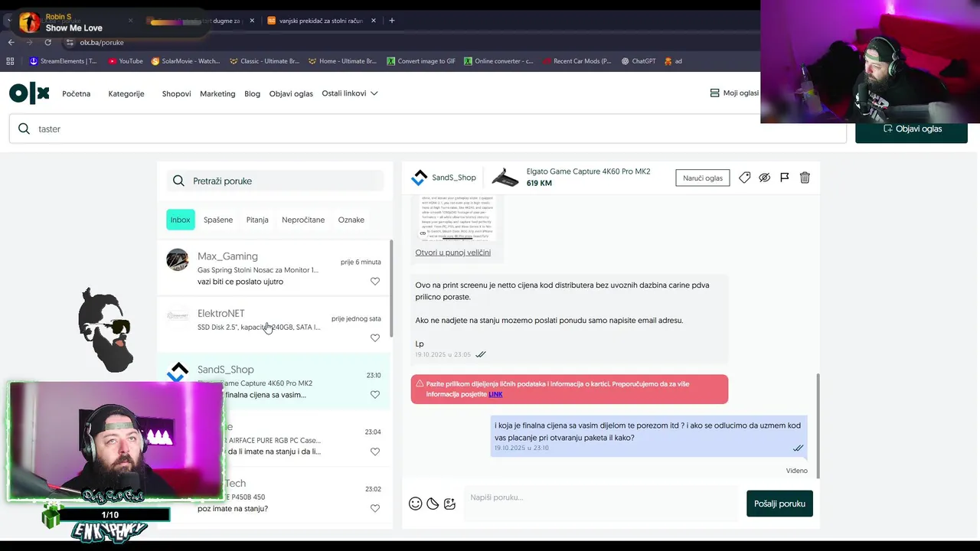Click the sticker icon next to emoji

pyautogui.click(x=433, y=504)
